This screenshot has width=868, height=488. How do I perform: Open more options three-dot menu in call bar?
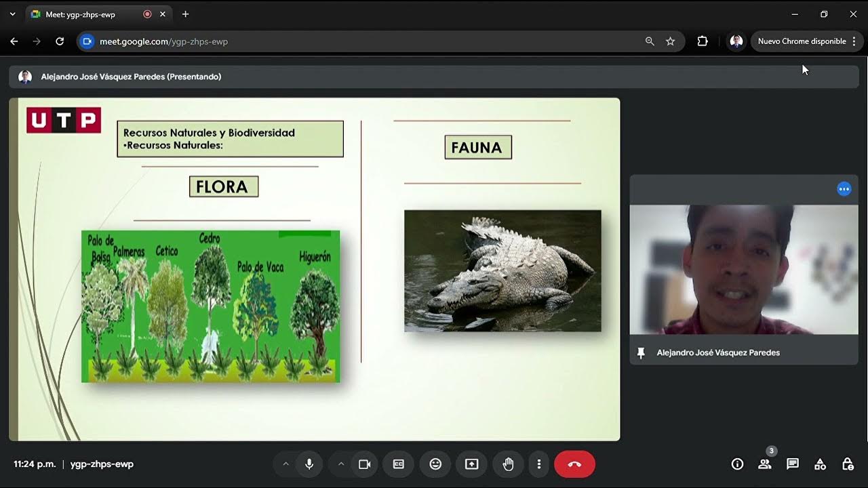[x=539, y=464]
